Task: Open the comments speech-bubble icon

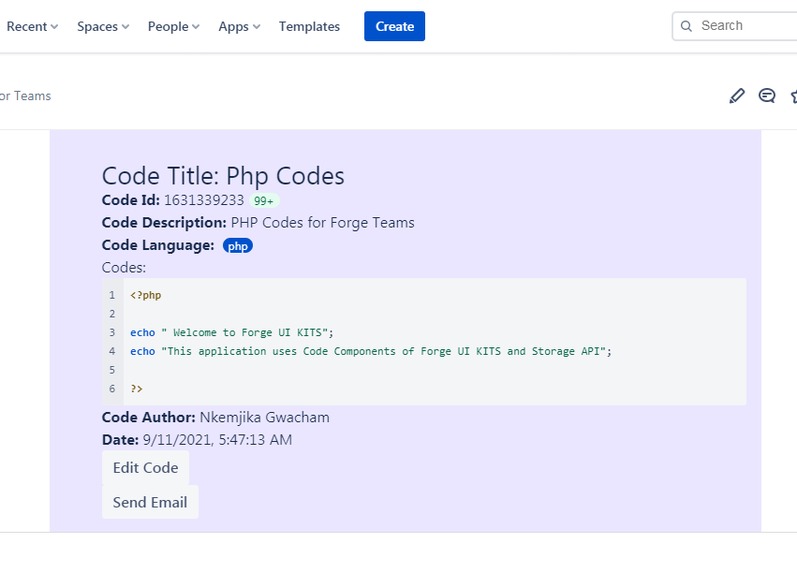Action: click(767, 96)
